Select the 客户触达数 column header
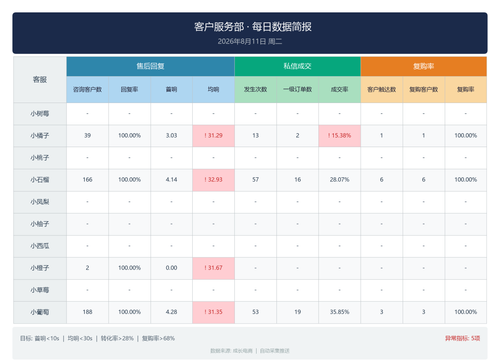Screen dimensions: 500x364 [381, 89]
